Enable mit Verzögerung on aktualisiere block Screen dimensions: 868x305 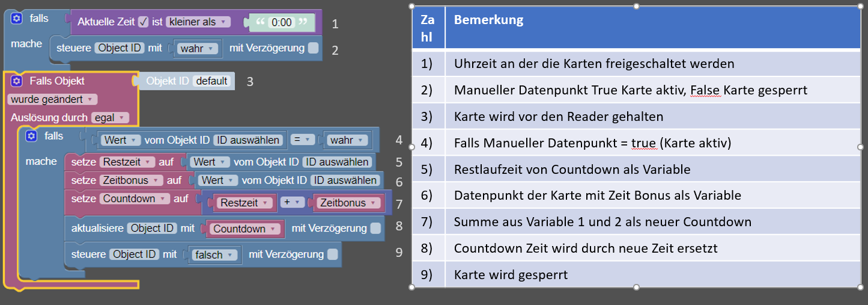[375, 228]
